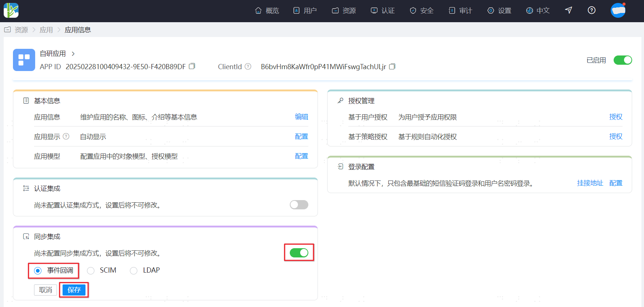Copy the ClientId value
This screenshot has height=307, width=644.
(x=392, y=67)
